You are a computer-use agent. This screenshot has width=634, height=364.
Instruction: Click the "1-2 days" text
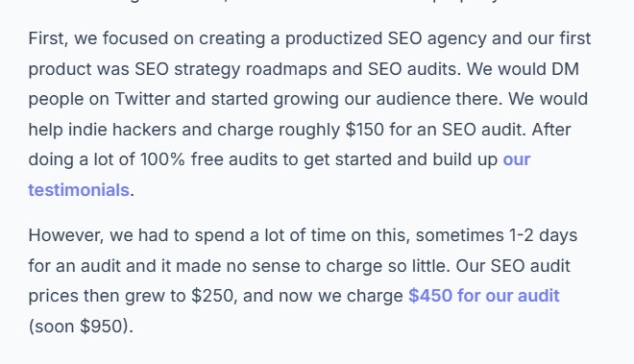coord(543,235)
